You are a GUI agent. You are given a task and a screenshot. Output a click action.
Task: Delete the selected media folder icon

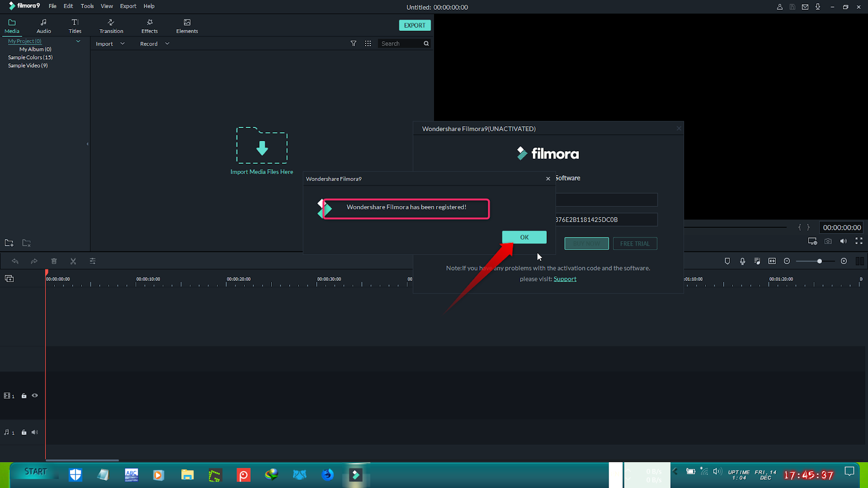coord(27,243)
